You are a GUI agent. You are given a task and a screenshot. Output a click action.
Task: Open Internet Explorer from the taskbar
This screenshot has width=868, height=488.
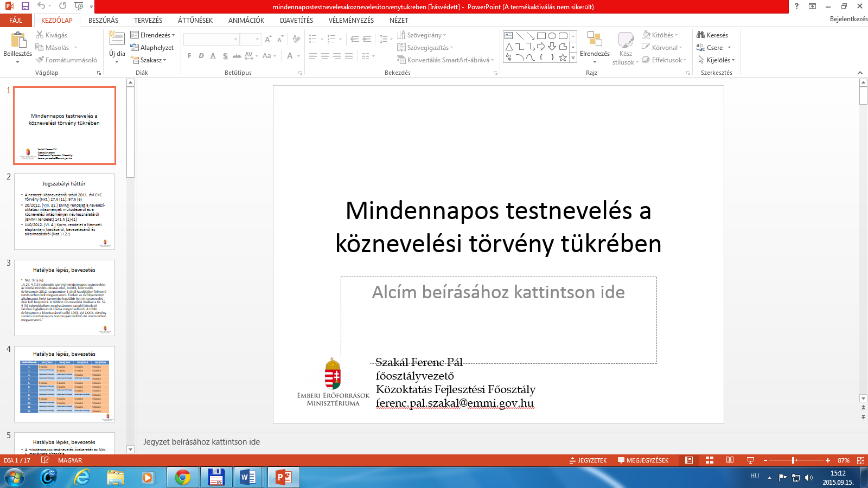pyautogui.click(x=82, y=477)
